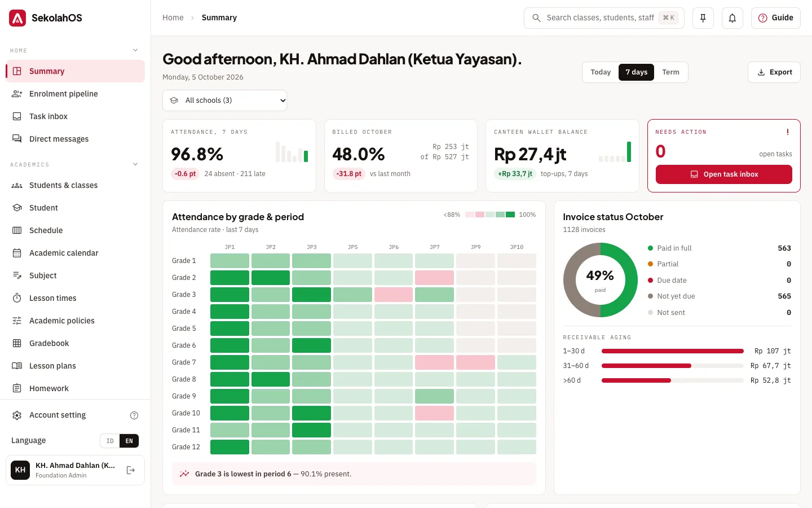Click the Homework clipboard icon
The width and height of the screenshot is (812, 508).
[x=17, y=388]
